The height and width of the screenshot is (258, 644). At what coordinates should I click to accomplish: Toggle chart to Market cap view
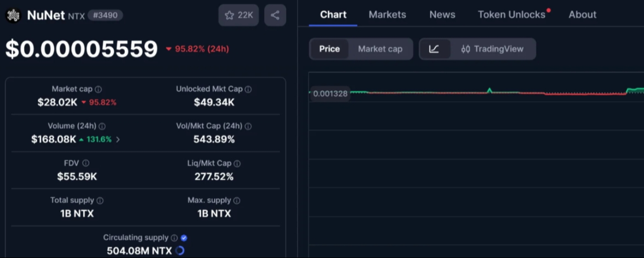(x=380, y=49)
